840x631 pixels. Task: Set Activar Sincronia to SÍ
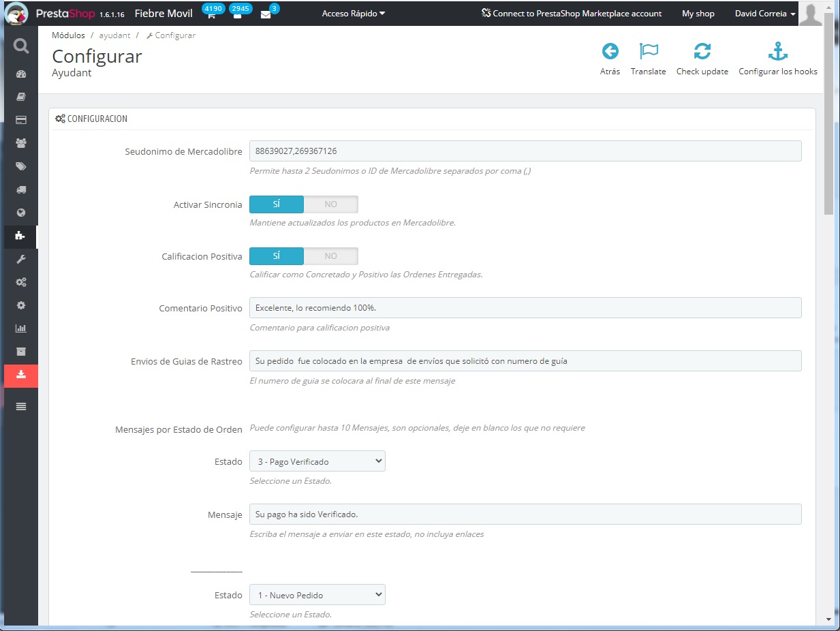[x=277, y=204]
